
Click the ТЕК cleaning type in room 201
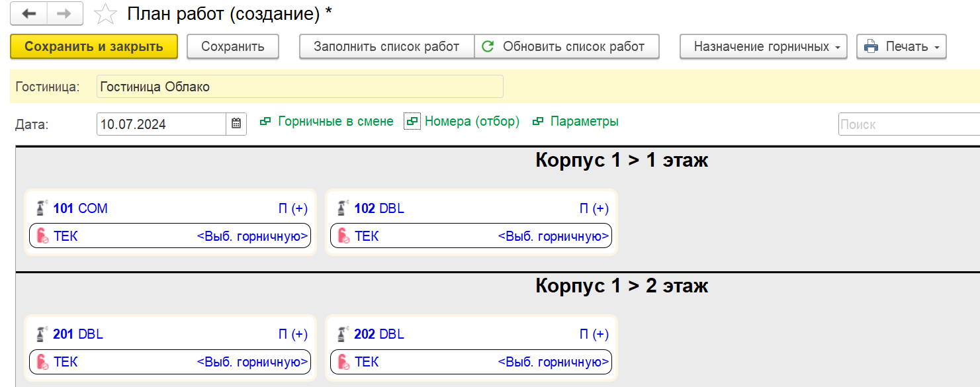coord(66,362)
